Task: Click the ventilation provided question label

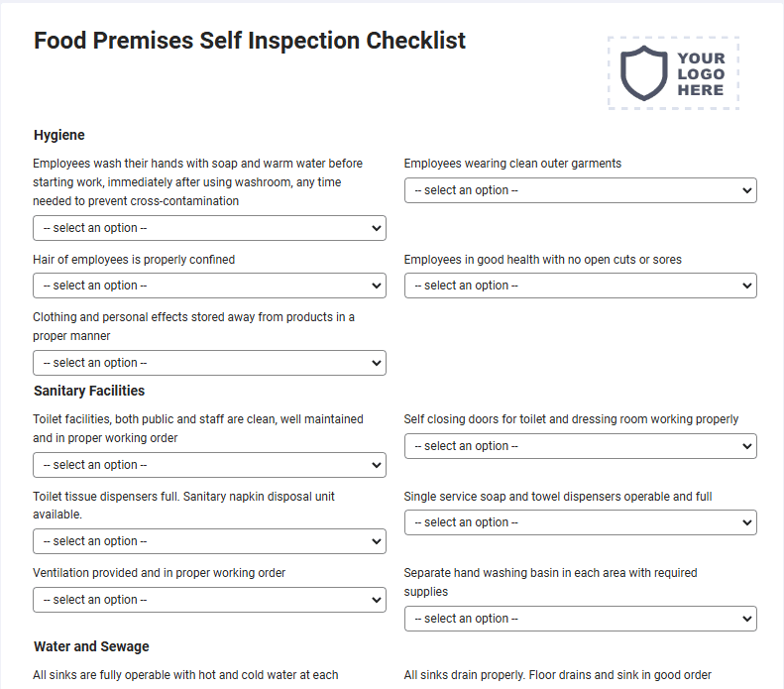Action: tap(159, 573)
